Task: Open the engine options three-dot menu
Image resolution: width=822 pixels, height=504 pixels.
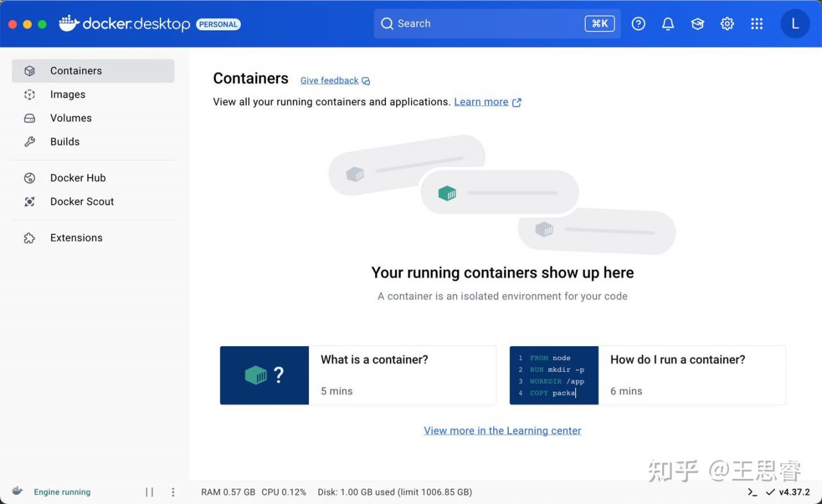Action: coord(173,492)
